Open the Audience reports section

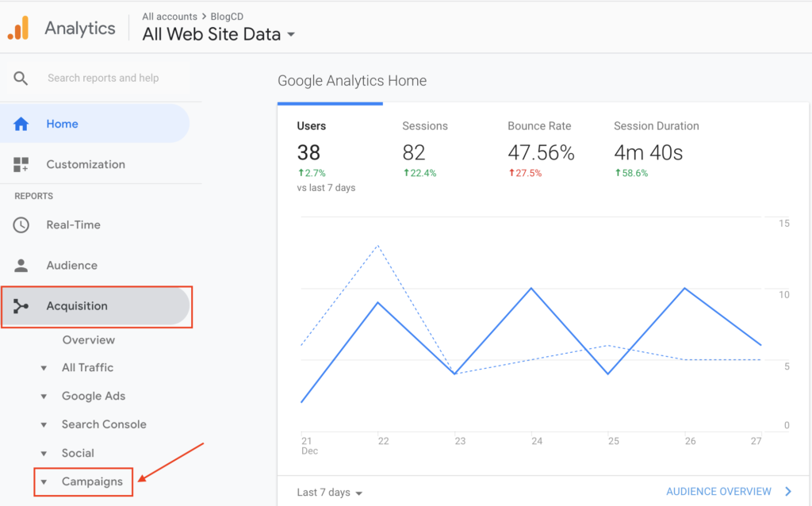coord(71,265)
